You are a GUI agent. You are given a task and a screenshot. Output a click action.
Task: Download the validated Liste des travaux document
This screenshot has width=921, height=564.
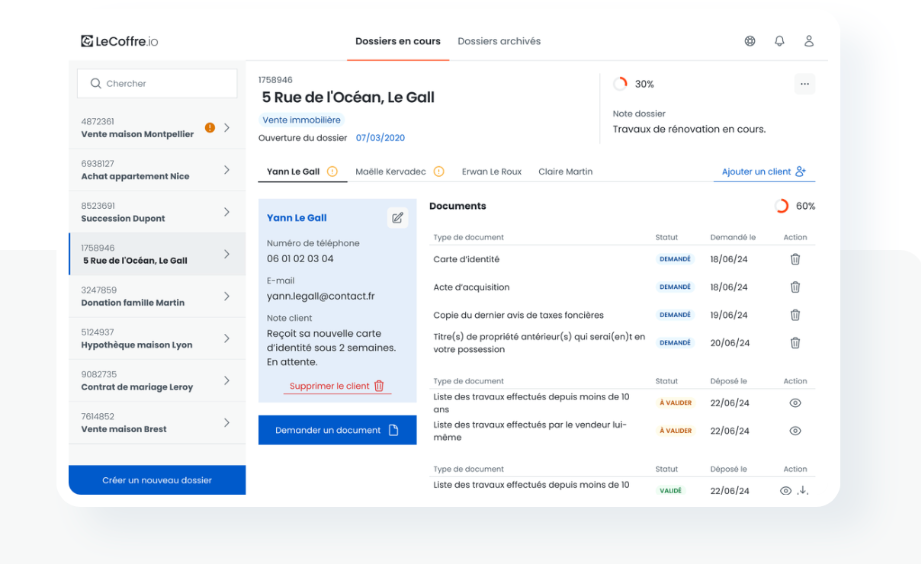coord(803,491)
